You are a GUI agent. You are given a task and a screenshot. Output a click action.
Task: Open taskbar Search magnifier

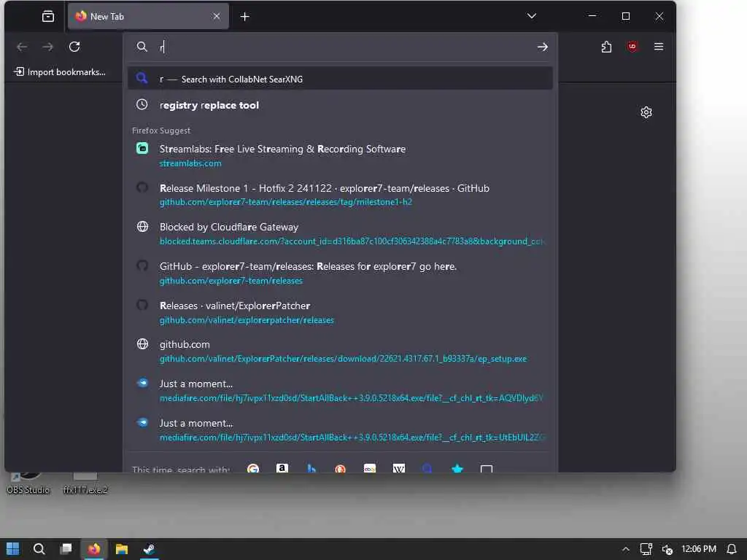(39, 549)
